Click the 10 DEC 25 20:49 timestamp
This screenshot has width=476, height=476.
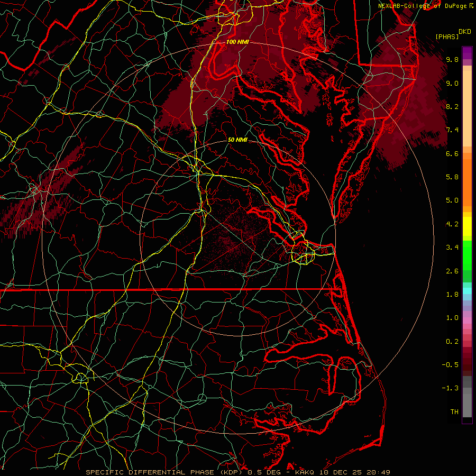pos(354,472)
